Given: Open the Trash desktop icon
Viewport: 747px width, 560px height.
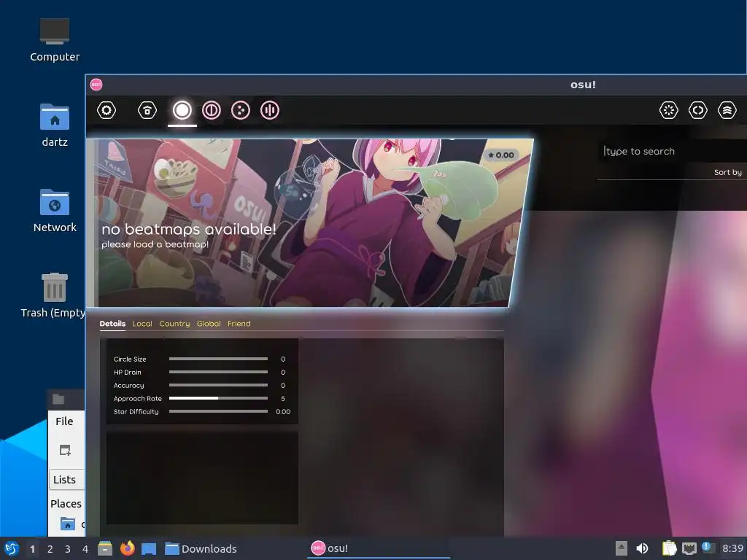Looking at the screenshot, I should 53,295.
